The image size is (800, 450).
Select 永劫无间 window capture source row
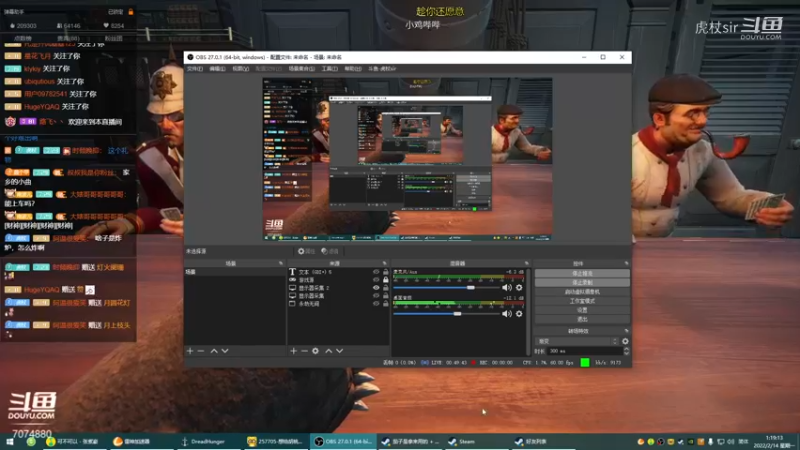(x=339, y=304)
